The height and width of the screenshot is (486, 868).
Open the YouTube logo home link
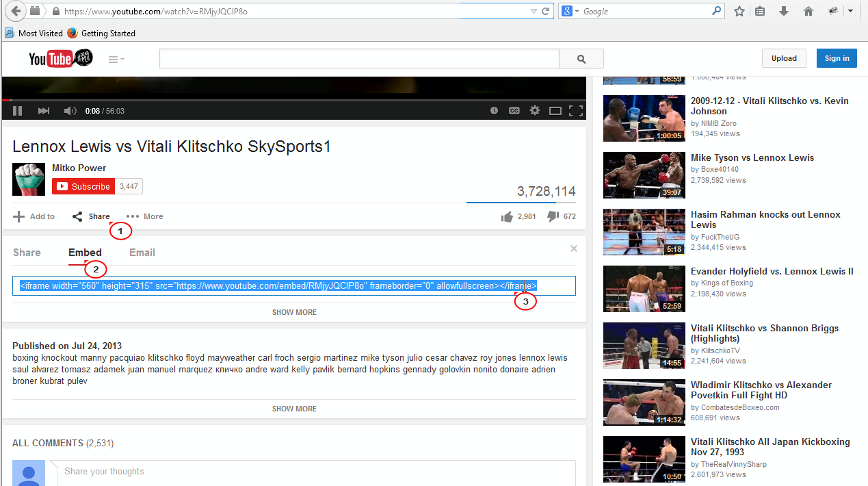pos(60,59)
